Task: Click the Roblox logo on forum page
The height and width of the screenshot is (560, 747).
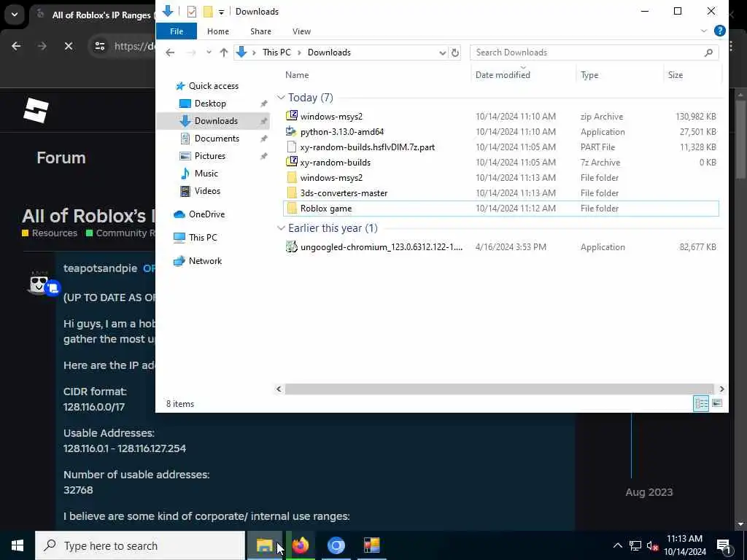Action: (36, 110)
